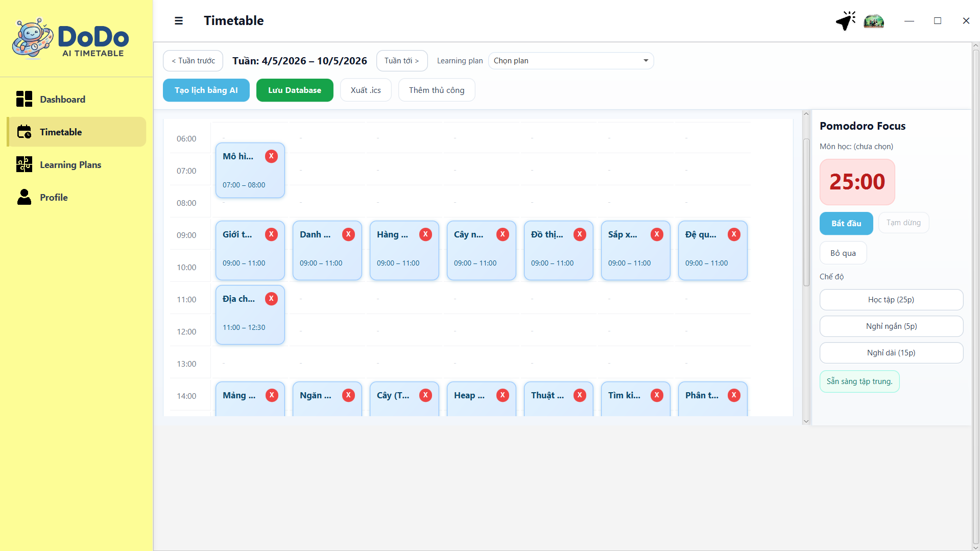Screen dimensions: 980x551
Task: Click 'Tuần tới' next week button
Action: pos(402,61)
